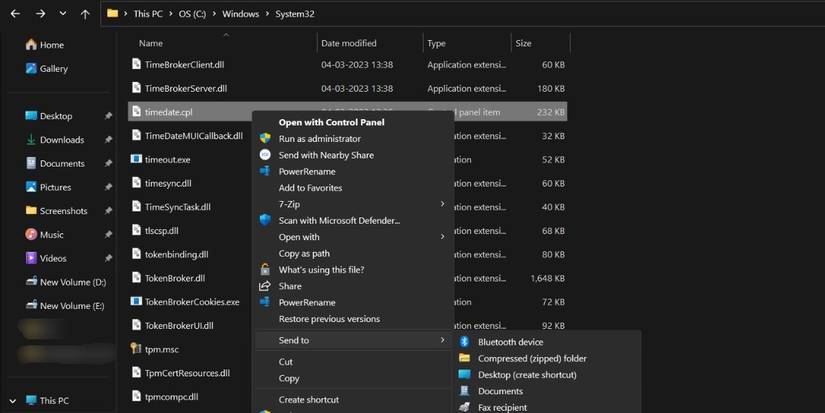Click the Up directory arrow

[x=85, y=14]
